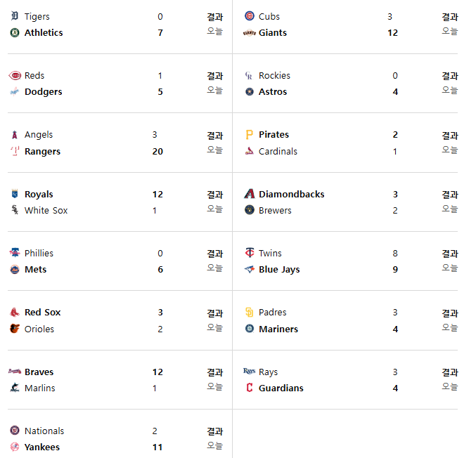
Task: View 결과 for Braves vs Marlins
Action: pos(215,372)
